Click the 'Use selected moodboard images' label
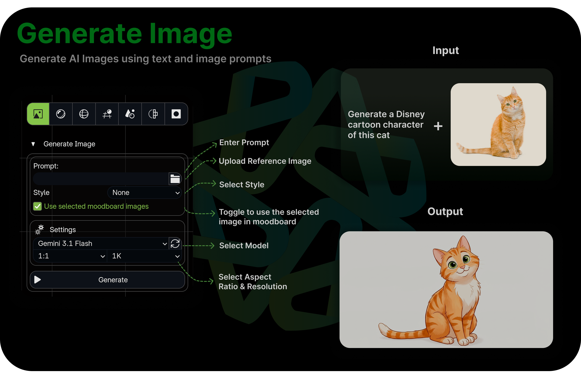Viewport: 581px width, 392px height. 96,206
